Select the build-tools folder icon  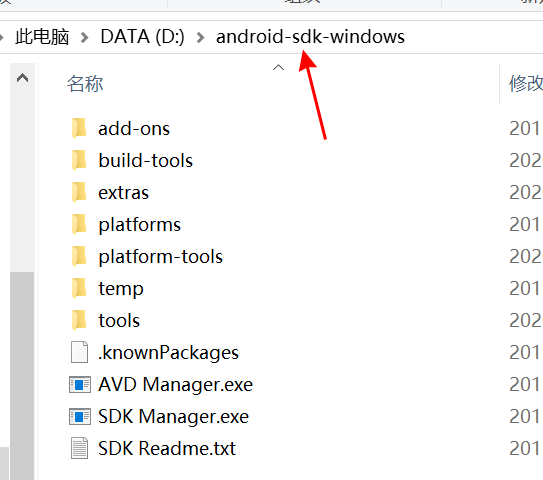(79, 160)
